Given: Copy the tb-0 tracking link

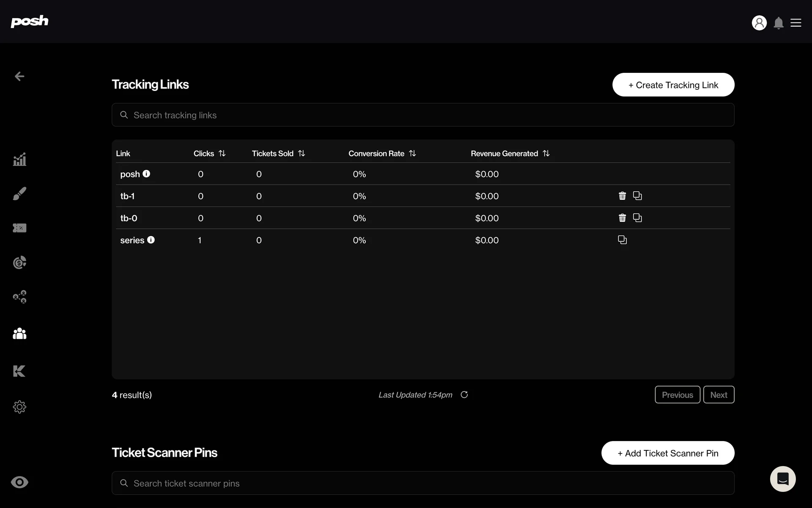Looking at the screenshot, I should pyautogui.click(x=637, y=218).
